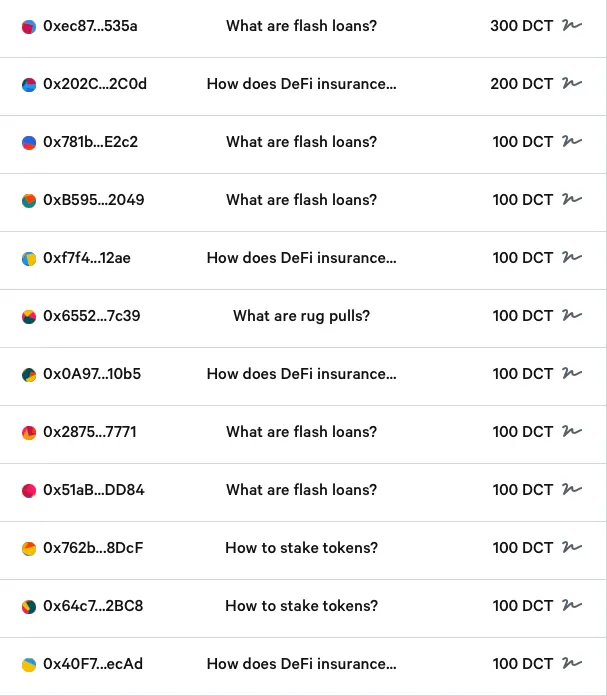This screenshot has height=696, width=607.
Task: Select the 'What are rug pulls?' proposal
Action: pyautogui.click(x=301, y=316)
